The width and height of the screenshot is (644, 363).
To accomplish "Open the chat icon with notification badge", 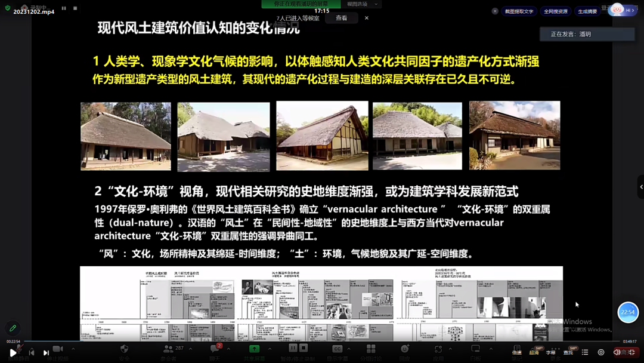I will coord(215,349).
